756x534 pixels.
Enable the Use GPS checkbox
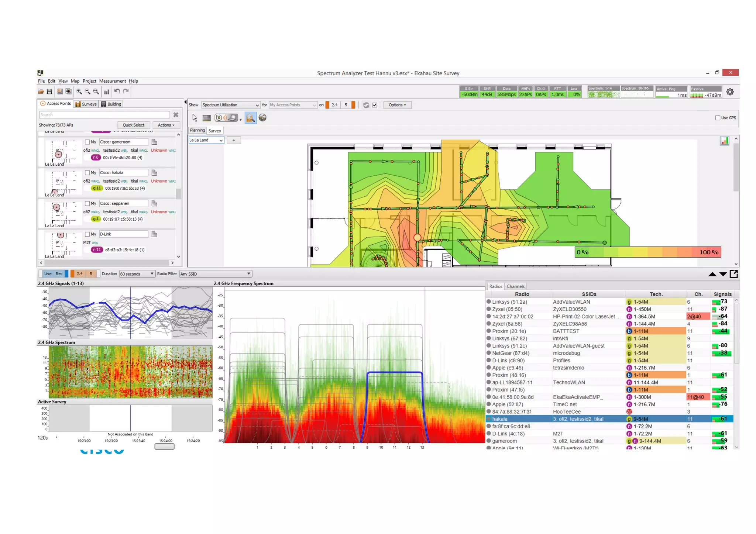[x=718, y=118]
